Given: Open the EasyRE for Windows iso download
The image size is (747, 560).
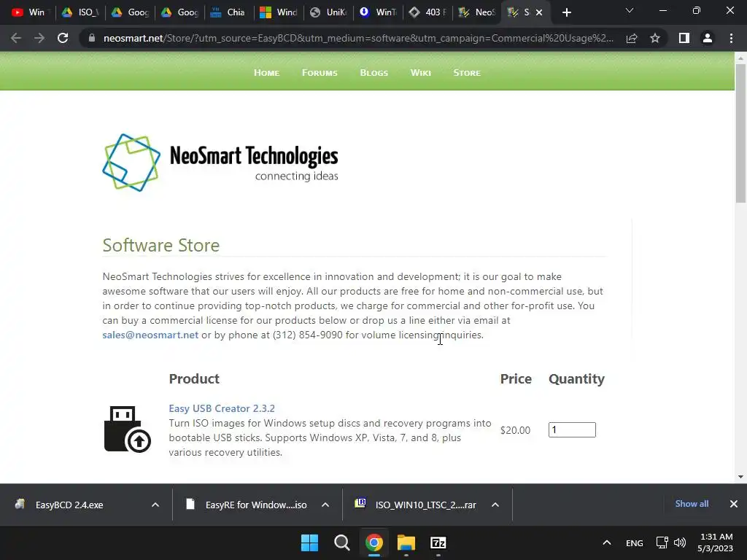Looking at the screenshot, I should 247,505.
